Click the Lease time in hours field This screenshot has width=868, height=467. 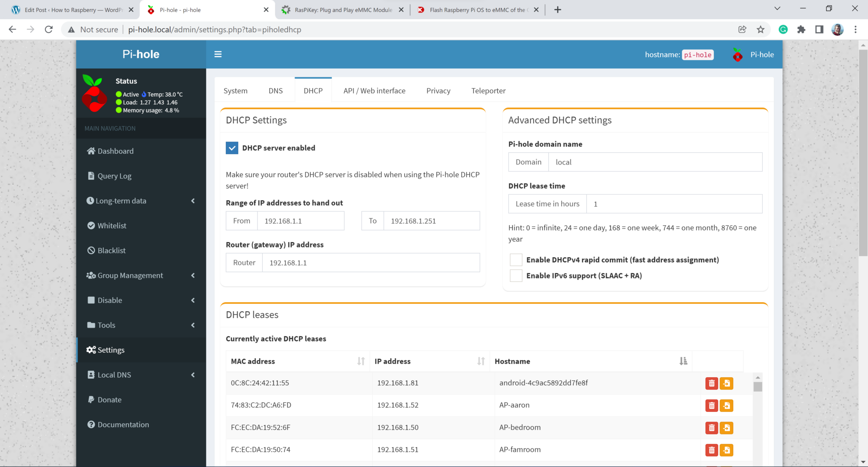674,204
